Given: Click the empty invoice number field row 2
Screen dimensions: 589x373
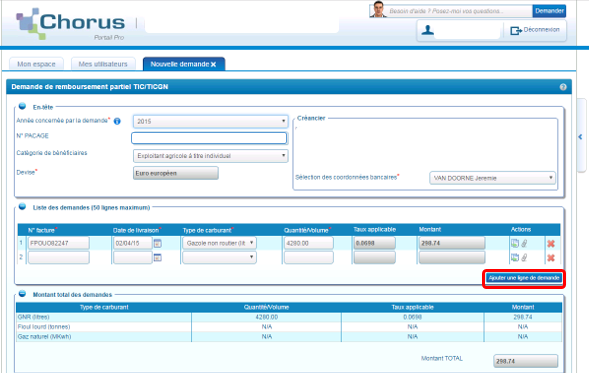Looking at the screenshot, I should pos(59,257).
